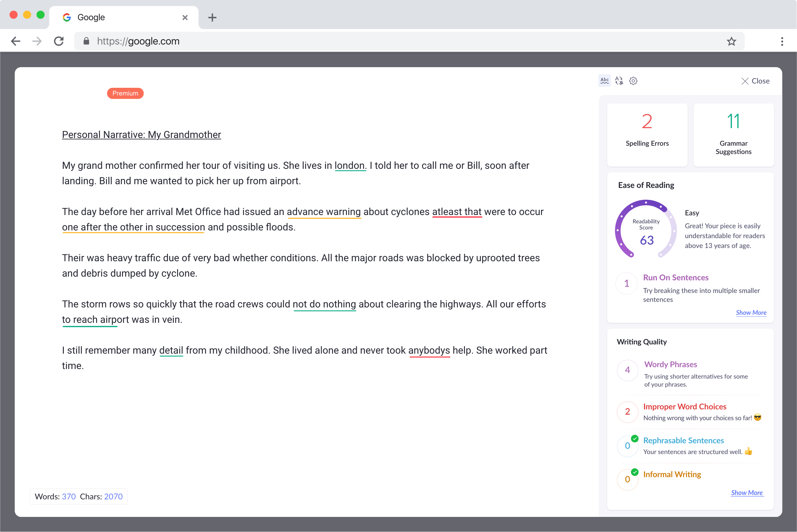This screenshot has width=797, height=532.
Task: Open the settings gear icon
Action: point(633,81)
